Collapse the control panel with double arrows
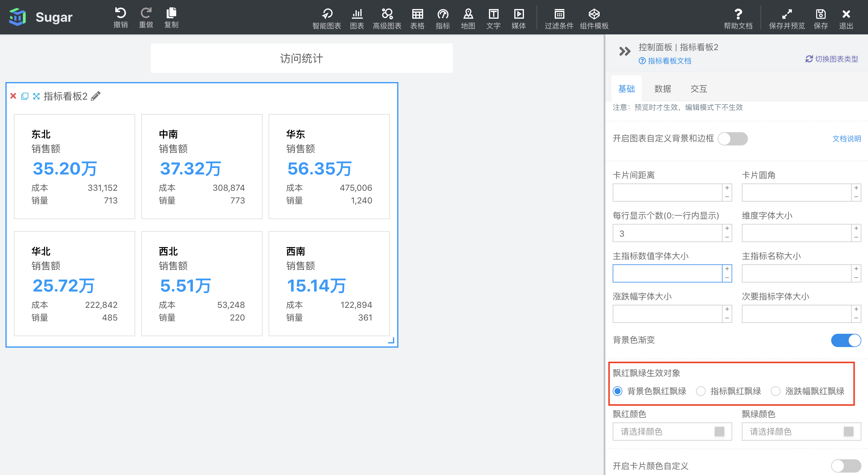Viewport: 868px width, 475px height. click(x=624, y=52)
